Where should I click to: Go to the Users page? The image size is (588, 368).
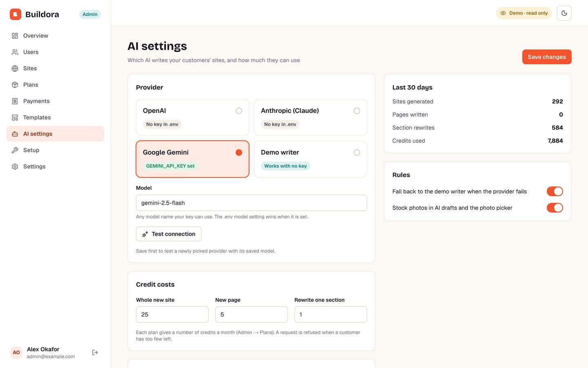click(56, 52)
